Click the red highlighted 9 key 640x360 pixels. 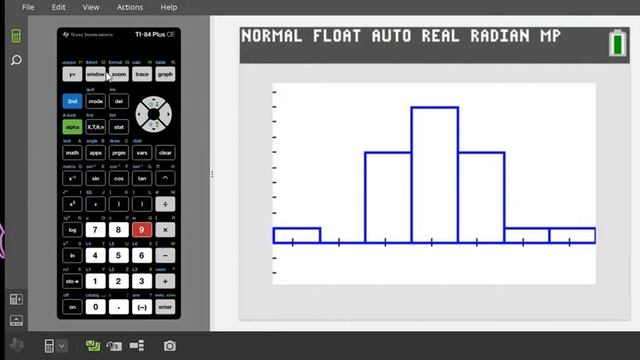pos(142,230)
